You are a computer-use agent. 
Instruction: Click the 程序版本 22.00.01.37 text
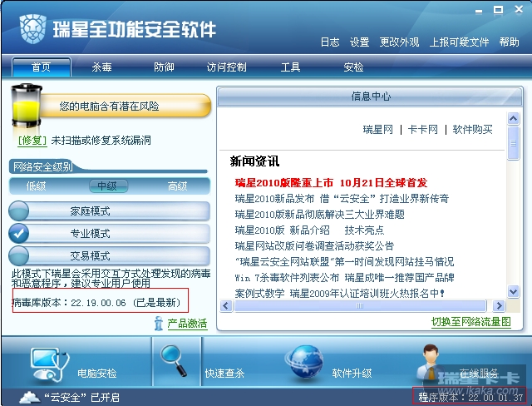pos(470,397)
